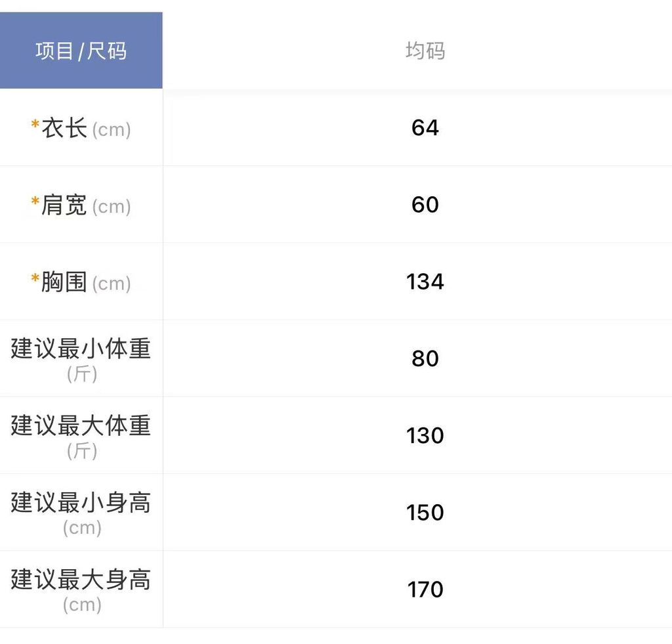Click the orange asterisk before 肩宽

[x=35, y=202]
